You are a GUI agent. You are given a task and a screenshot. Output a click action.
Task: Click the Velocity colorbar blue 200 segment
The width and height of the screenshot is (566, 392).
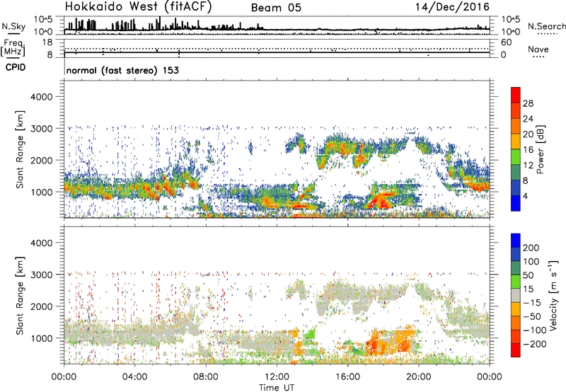pyautogui.click(x=516, y=241)
